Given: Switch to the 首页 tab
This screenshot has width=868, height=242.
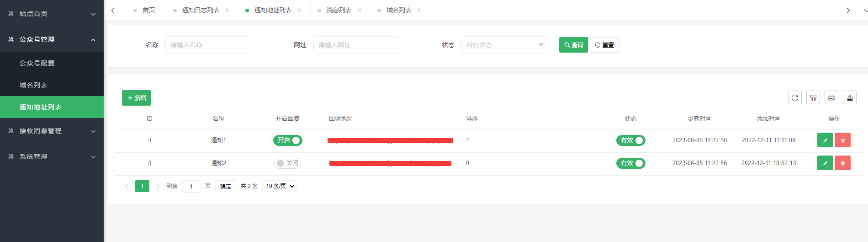Looking at the screenshot, I should click(x=144, y=10).
